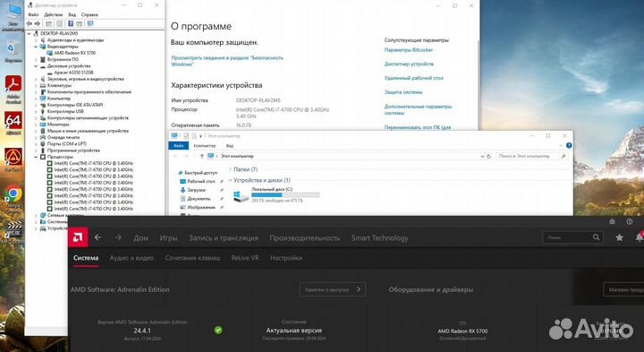Open the Recycle Bin desktop icon
Screen dimensions: 644x352
coord(13,49)
